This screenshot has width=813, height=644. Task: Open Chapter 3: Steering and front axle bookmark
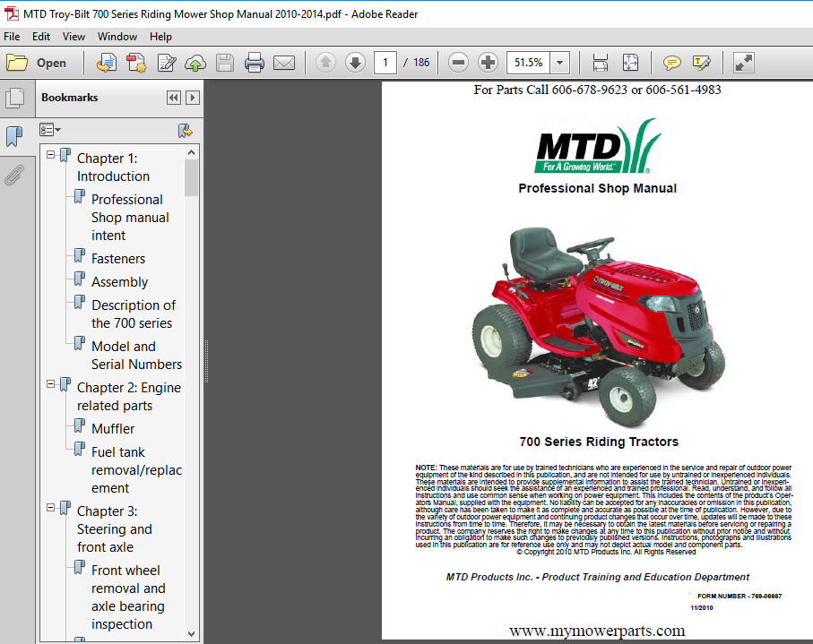pyautogui.click(x=115, y=529)
